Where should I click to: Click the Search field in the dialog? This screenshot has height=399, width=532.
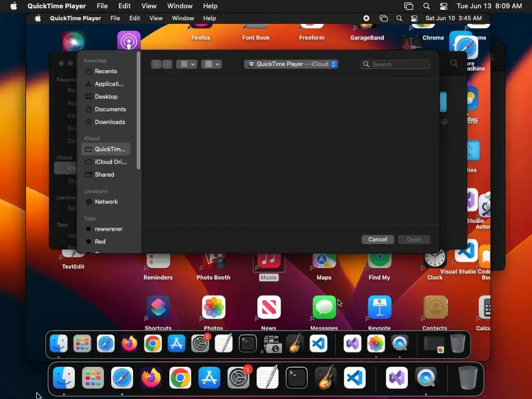point(395,64)
